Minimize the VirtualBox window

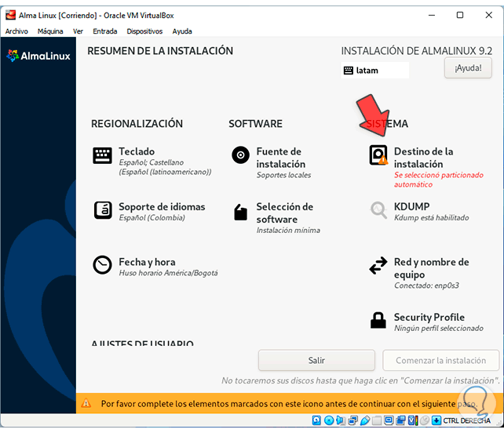[x=432, y=15]
